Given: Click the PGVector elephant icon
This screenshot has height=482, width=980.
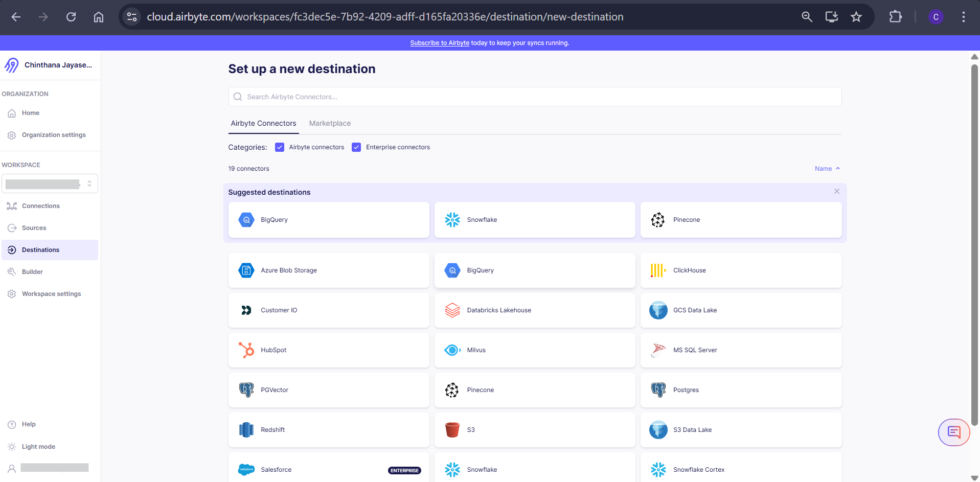Looking at the screenshot, I should [x=246, y=390].
